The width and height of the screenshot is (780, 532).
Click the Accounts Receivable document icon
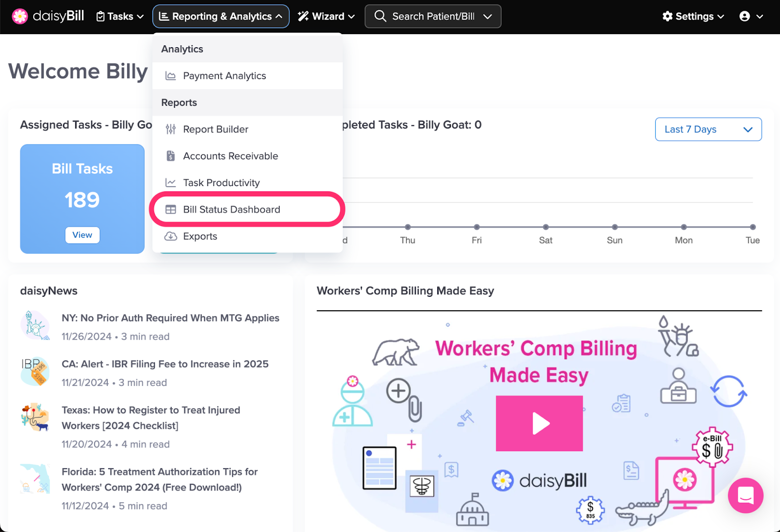171,156
